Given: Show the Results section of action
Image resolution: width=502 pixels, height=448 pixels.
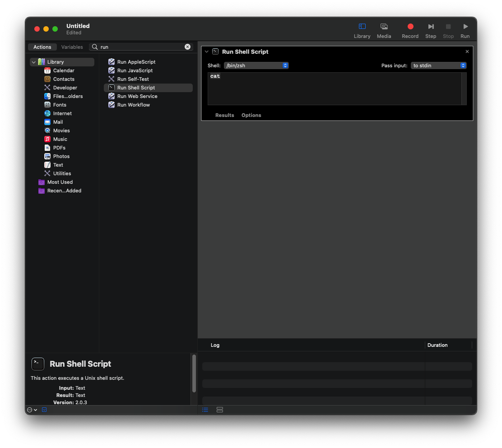Looking at the screenshot, I should pos(224,115).
